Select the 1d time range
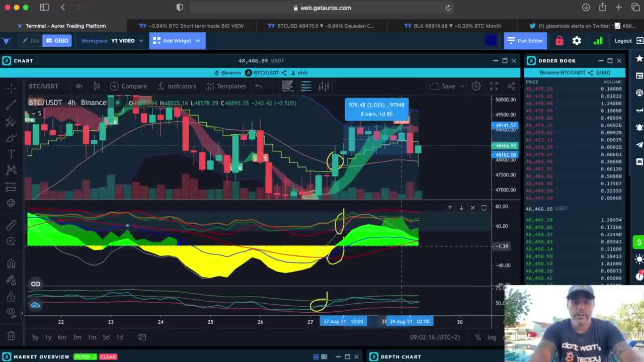 tap(120, 337)
